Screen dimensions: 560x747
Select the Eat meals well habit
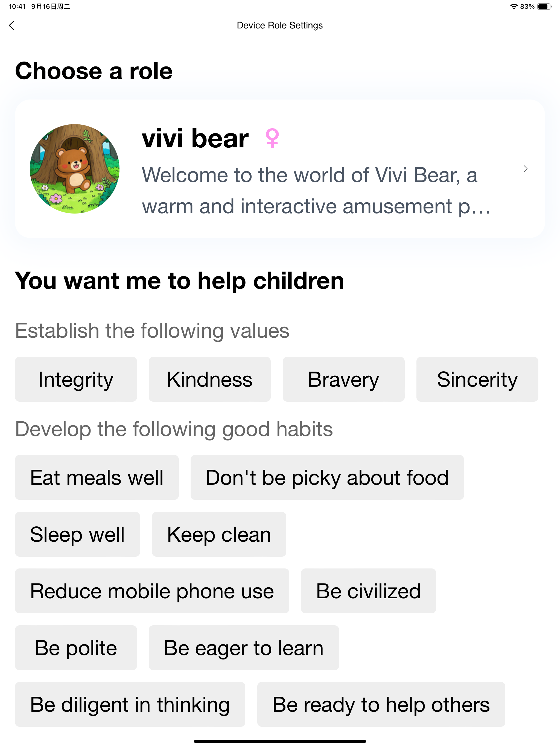(97, 477)
